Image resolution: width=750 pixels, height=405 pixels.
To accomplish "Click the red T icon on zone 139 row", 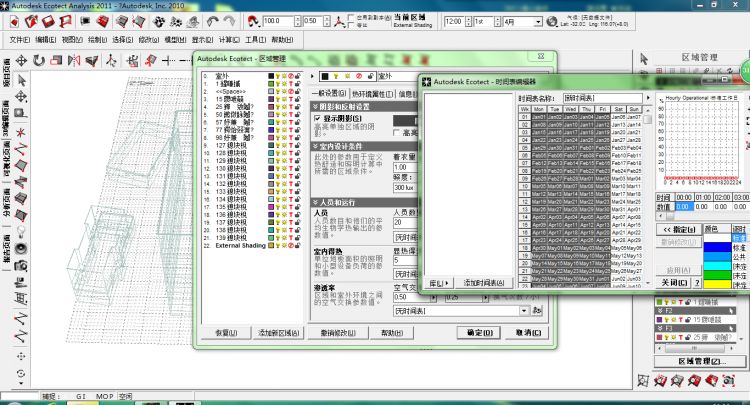I will point(291,238).
